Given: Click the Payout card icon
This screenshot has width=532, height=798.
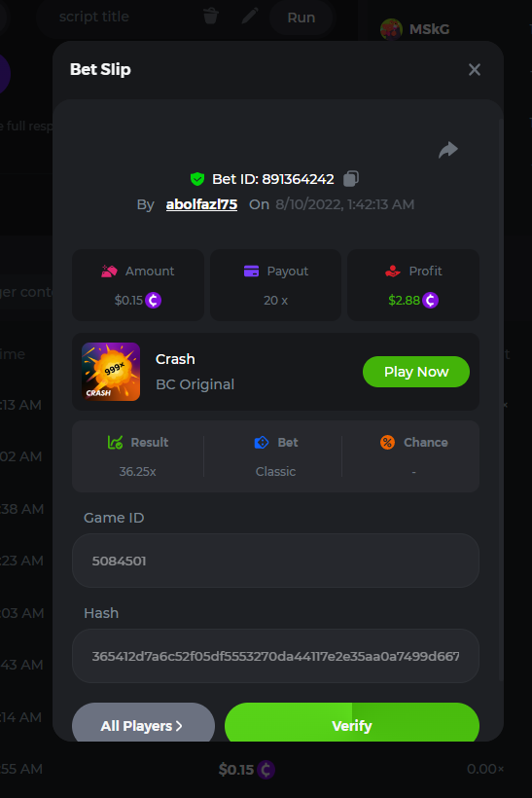Looking at the screenshot, I should 251,272.
